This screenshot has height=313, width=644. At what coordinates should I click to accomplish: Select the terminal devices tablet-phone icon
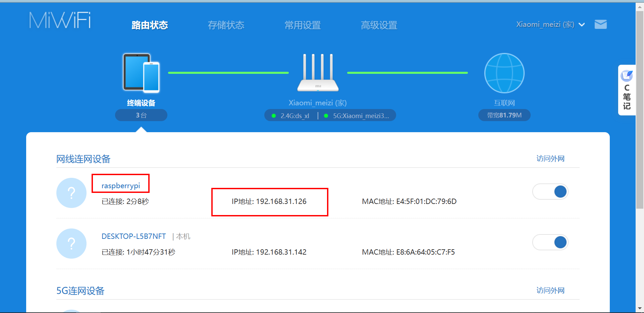[141, 73]
